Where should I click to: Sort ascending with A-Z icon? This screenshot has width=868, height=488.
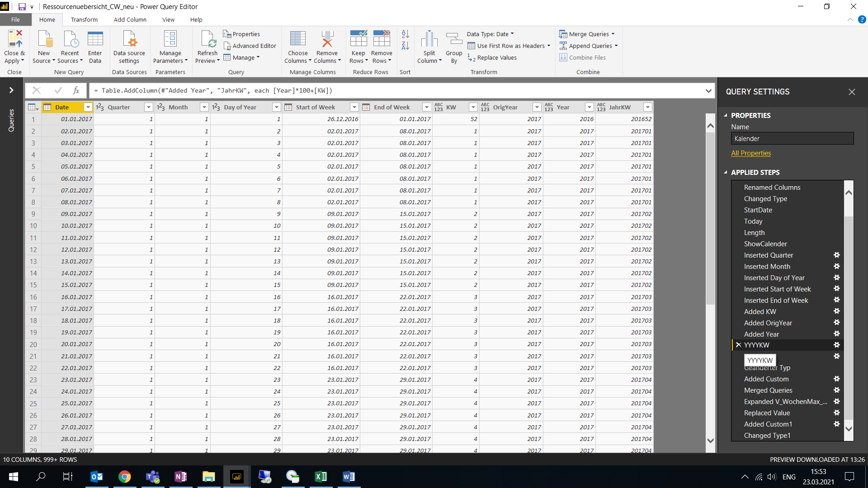405,34
